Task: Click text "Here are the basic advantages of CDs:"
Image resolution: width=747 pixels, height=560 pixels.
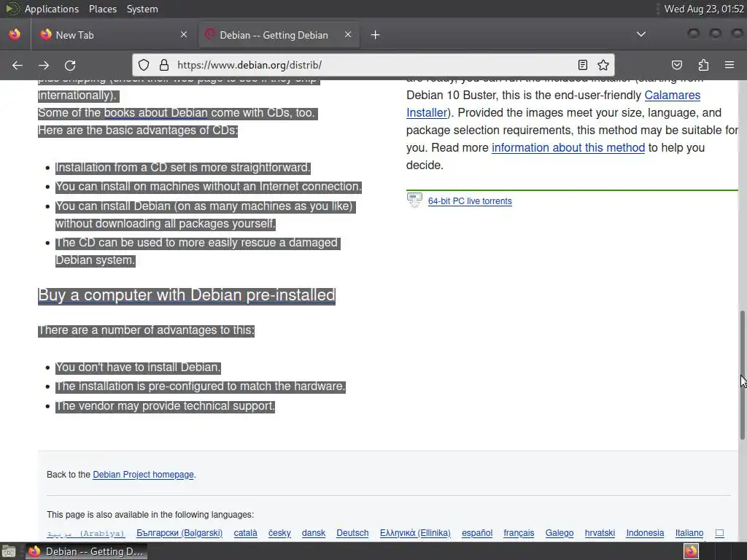Action: (137, 131)
